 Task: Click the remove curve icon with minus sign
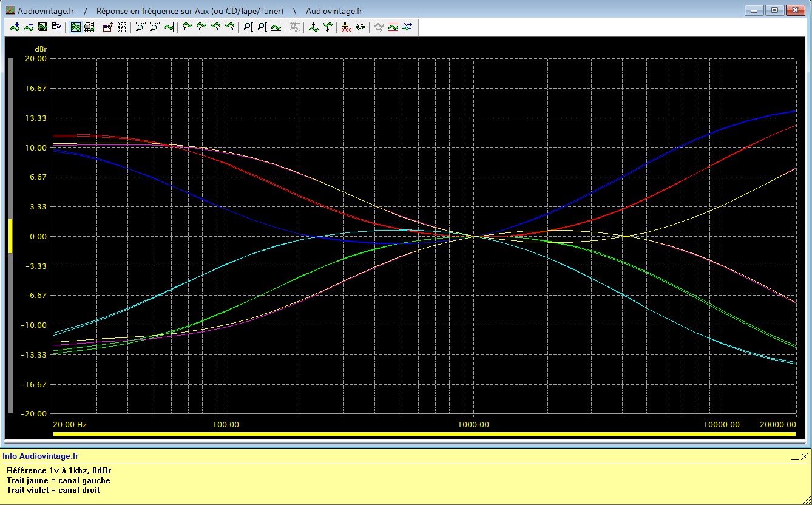29,27
